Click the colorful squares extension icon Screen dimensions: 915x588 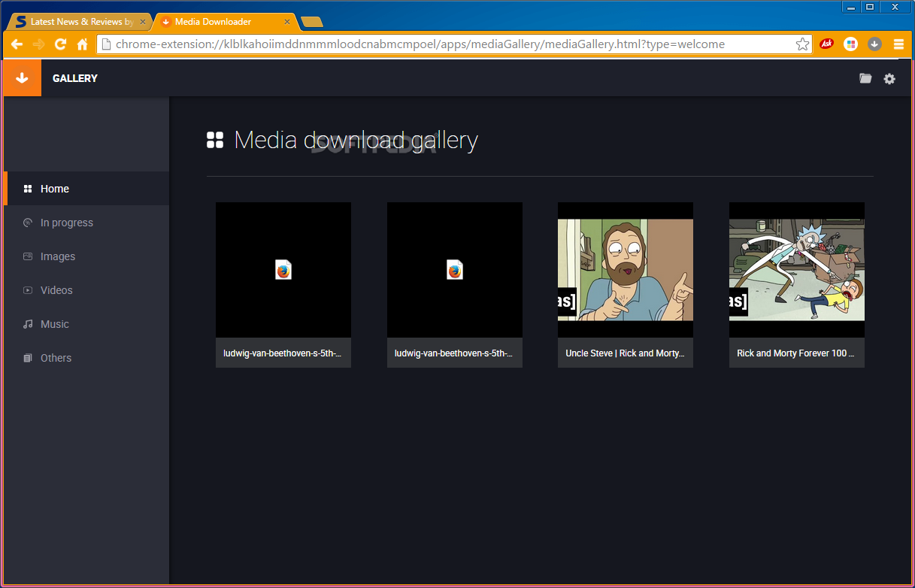tap(851, 44)
